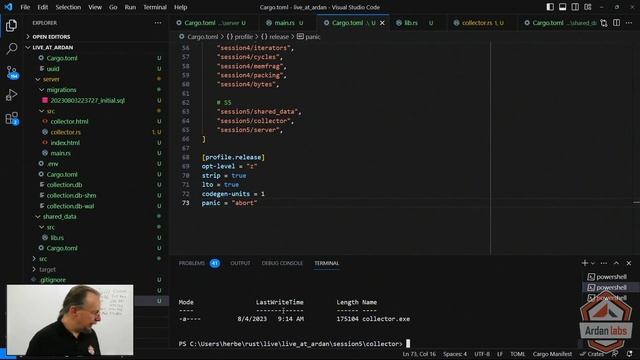Open the Terminal menu
This screenshot has height=360, width=640.
(155, 7)
